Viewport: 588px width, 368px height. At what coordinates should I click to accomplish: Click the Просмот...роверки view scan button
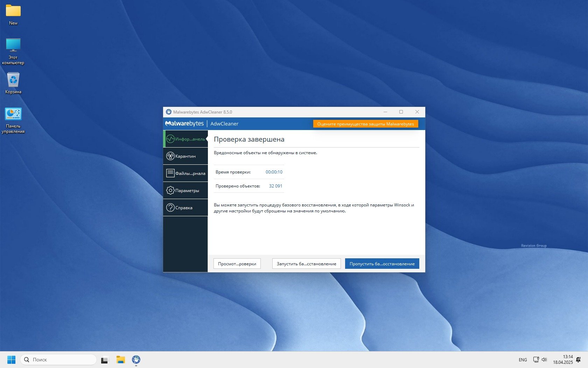(237, 264)
